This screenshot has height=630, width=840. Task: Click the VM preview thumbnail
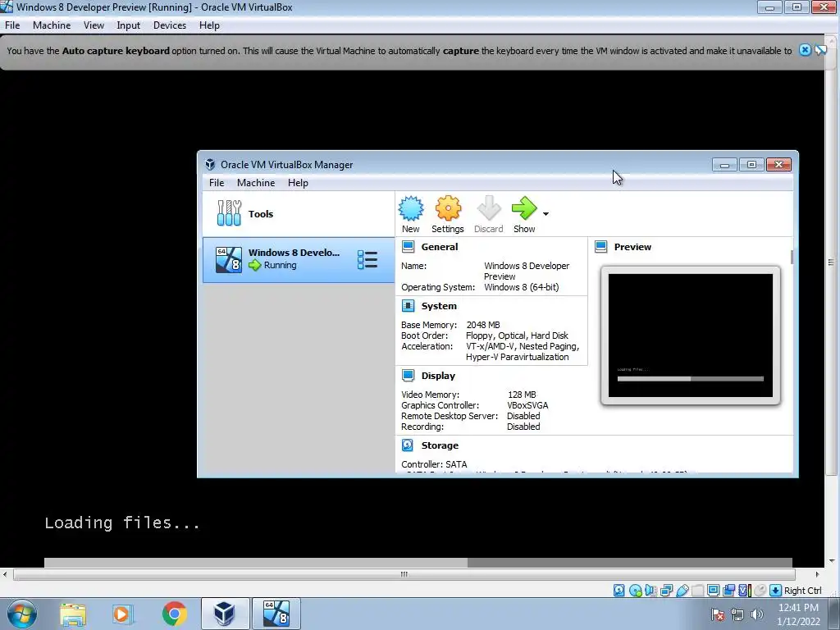pos(691,336)
